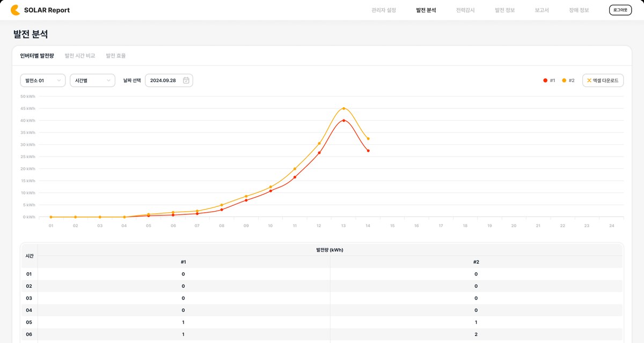Open the calendar icon in date field
The image size is (644, 343).
[186, 80]
